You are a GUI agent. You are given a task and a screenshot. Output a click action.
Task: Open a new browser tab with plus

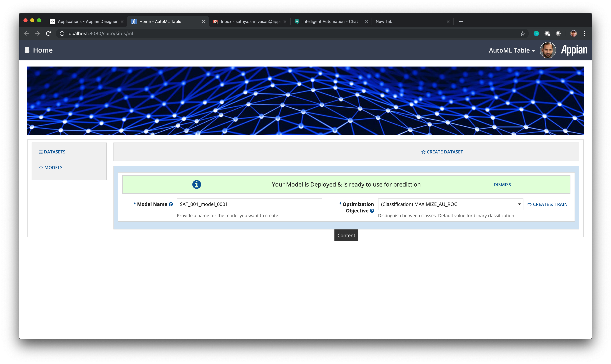461,22
